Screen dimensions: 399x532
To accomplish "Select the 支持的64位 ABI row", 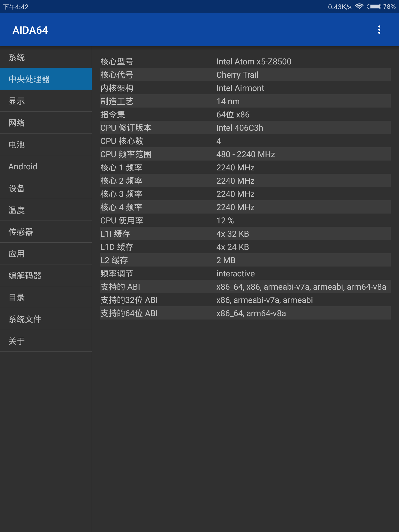I will click(x=245, y=313).
